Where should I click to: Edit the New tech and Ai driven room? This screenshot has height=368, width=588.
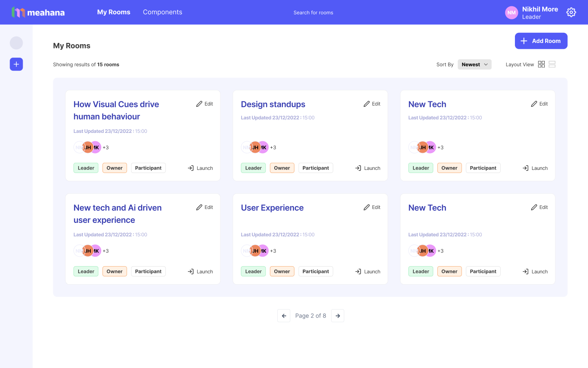[205, 207]
